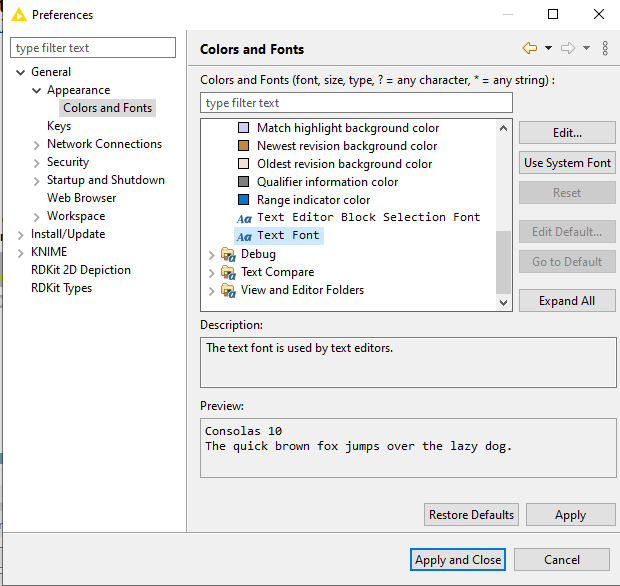Click the Restore Defaults button

pyautogui.click(x=471, y=515)
